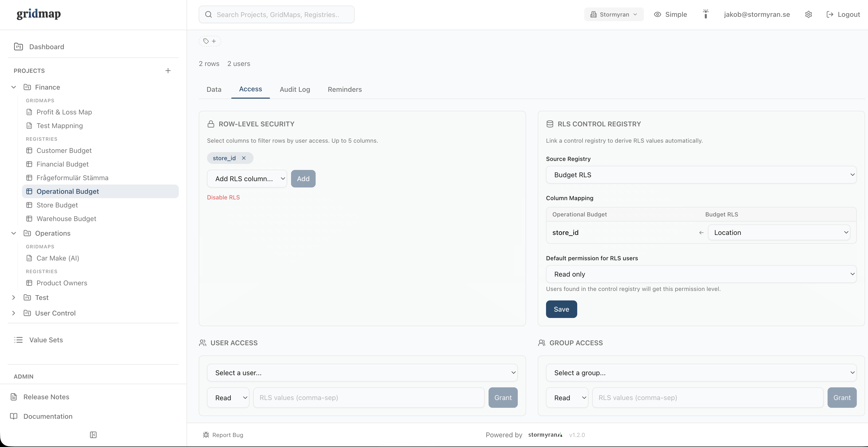Click Grant under Group Access

tap(842, 398)
